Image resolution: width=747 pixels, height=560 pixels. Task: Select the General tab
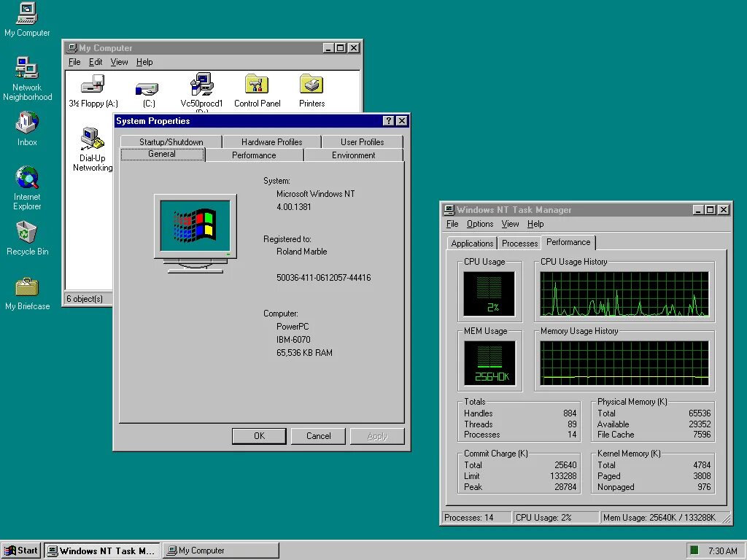(162, 155)
